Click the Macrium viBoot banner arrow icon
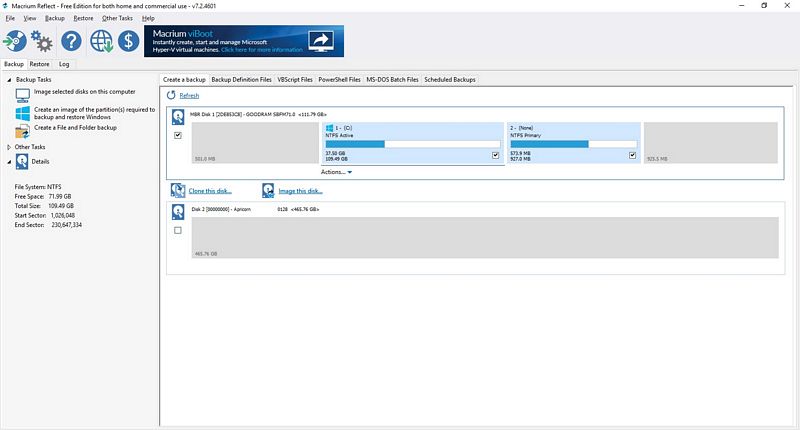Viewport: 800px width, 430px height. click(x=321, y=41)
